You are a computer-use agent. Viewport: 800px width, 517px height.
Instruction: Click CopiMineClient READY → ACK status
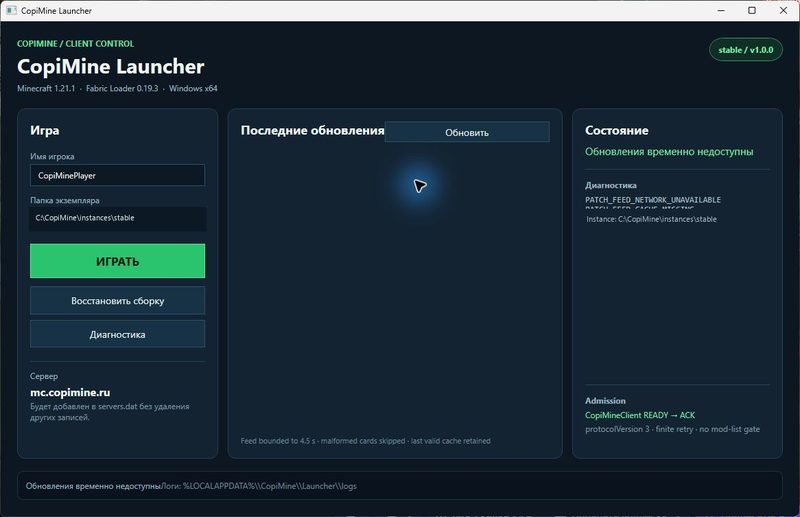click(640, 415)
